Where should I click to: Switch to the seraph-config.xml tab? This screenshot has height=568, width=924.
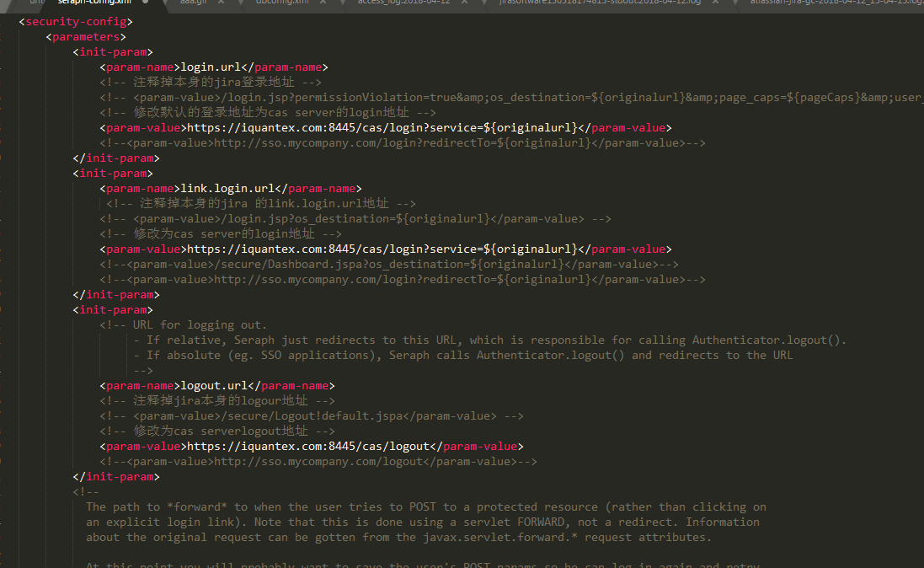93,3
